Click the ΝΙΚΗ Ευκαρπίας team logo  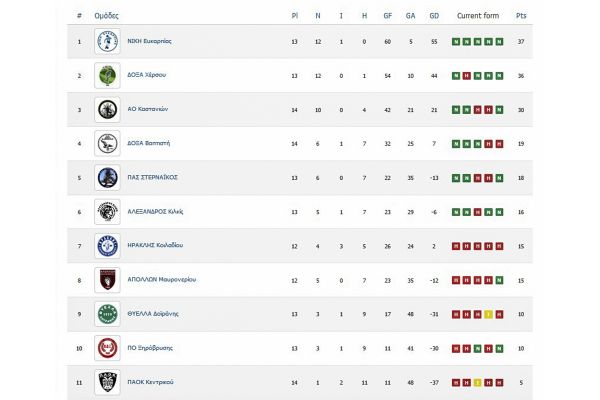click(x=107, y=42)
